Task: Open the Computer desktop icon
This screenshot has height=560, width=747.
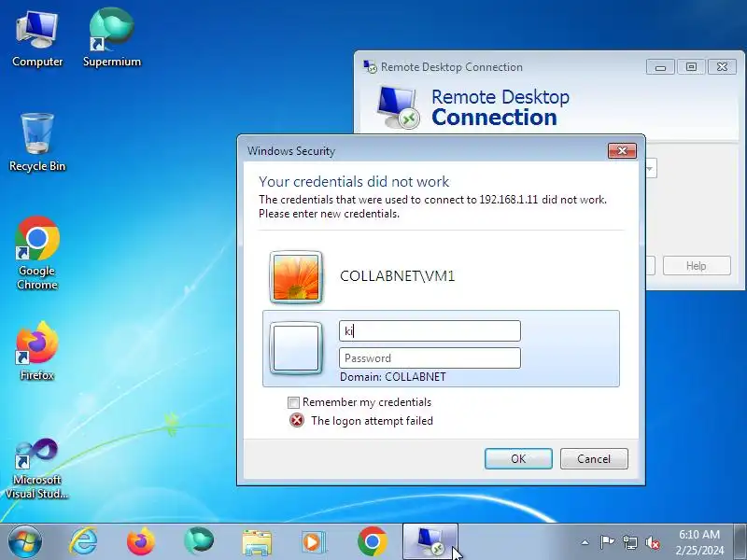Action: [x=37, y=40]
